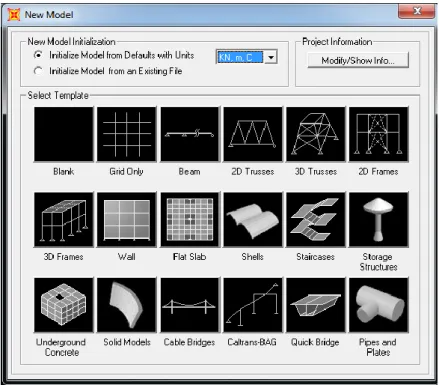Click the 'Caltrans-BAG' label text
Screen dimensions: 439x385
pyautogui.click(x=252, y=342)
